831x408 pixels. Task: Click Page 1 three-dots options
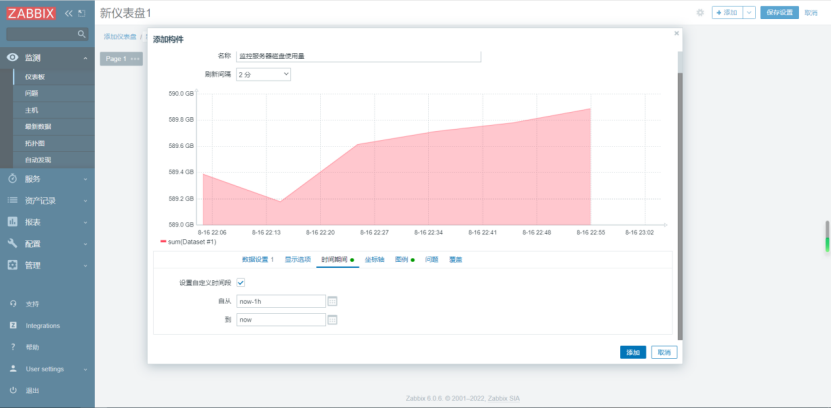click(135, 59)
